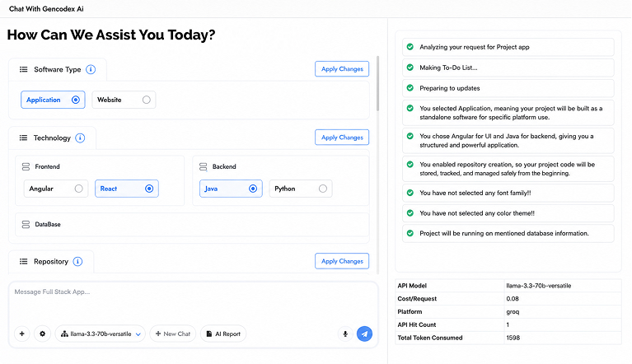Choose the Angular frontend radio button
632x364 pixels.
(56, 189)
